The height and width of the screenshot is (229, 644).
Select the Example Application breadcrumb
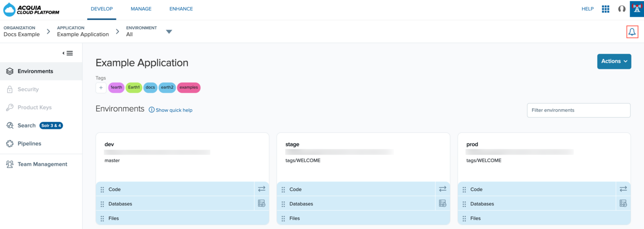coord(83,34)
